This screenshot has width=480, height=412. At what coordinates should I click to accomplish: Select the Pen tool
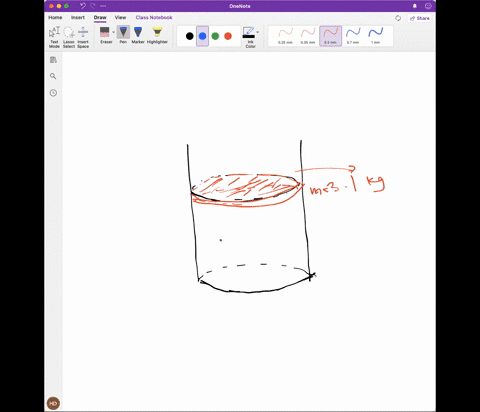tap(123, 35)
